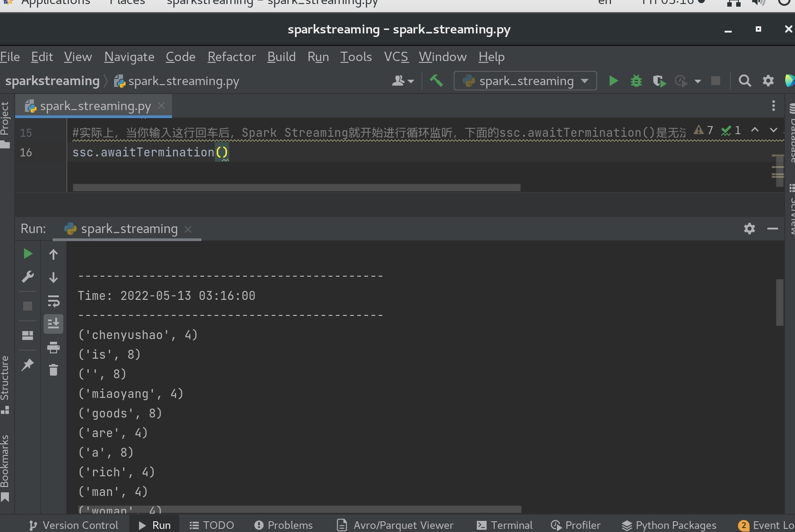The width and height of the screenshot is (795, 532).
Task: Open Version Control tool window
Action: coord(74,525)
